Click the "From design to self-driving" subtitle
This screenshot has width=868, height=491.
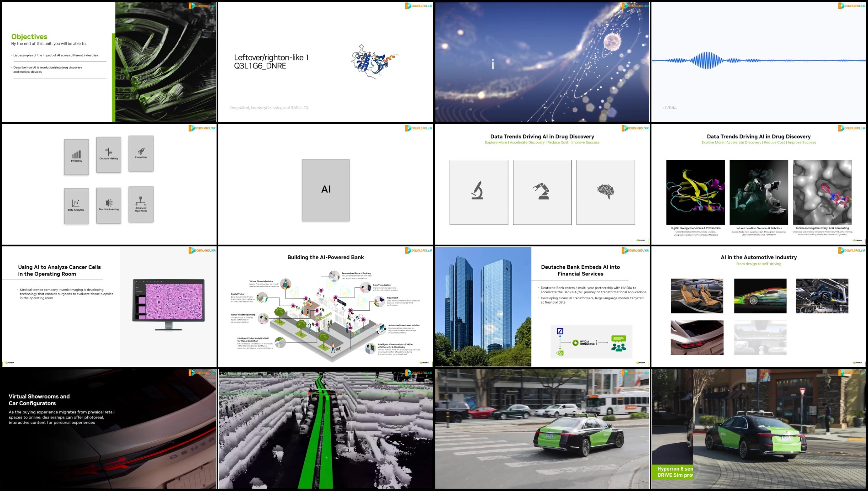[759, 264]
